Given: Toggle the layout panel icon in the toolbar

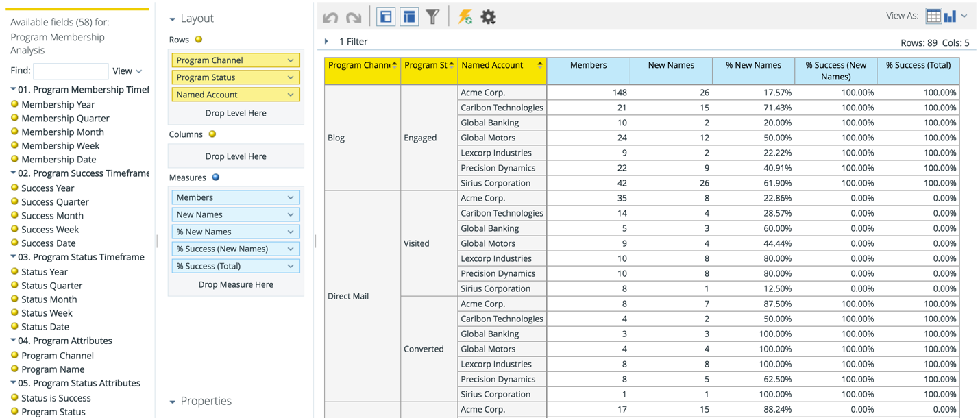Looking at the screenshot, I should click(409, 16).
